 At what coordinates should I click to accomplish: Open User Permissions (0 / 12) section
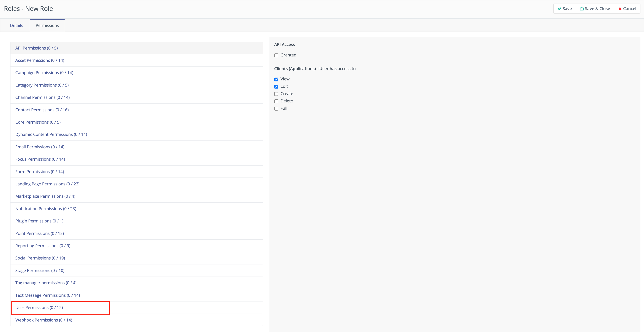tap(39, 307)
